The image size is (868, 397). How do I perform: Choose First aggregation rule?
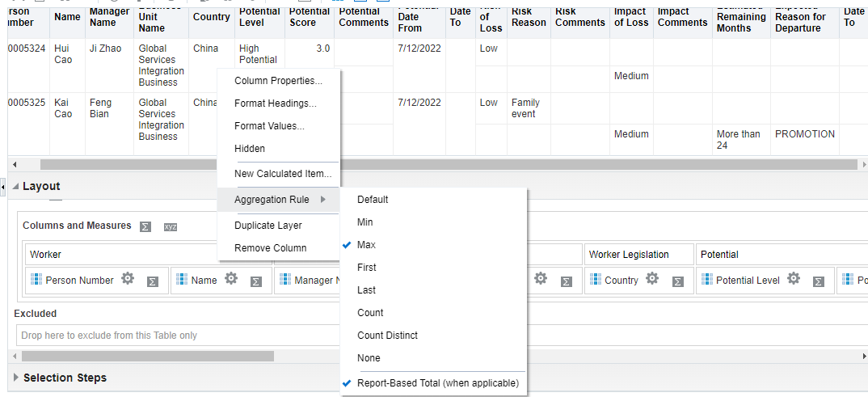(433, 268)
